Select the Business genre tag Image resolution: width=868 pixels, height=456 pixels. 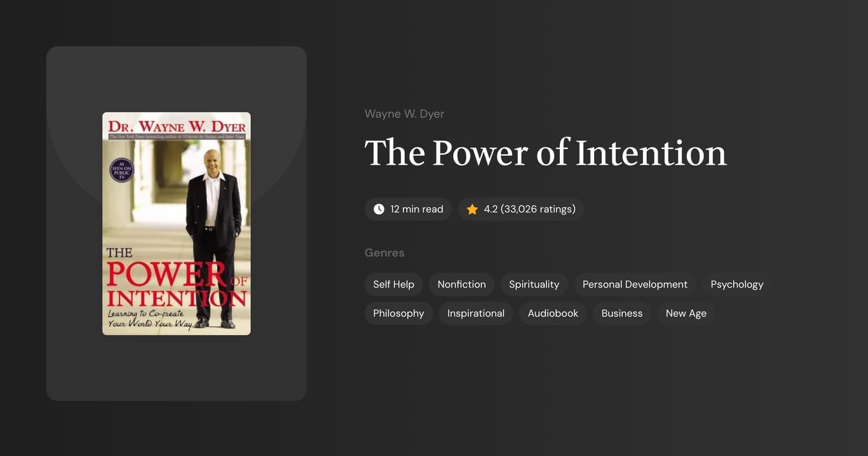621,313
